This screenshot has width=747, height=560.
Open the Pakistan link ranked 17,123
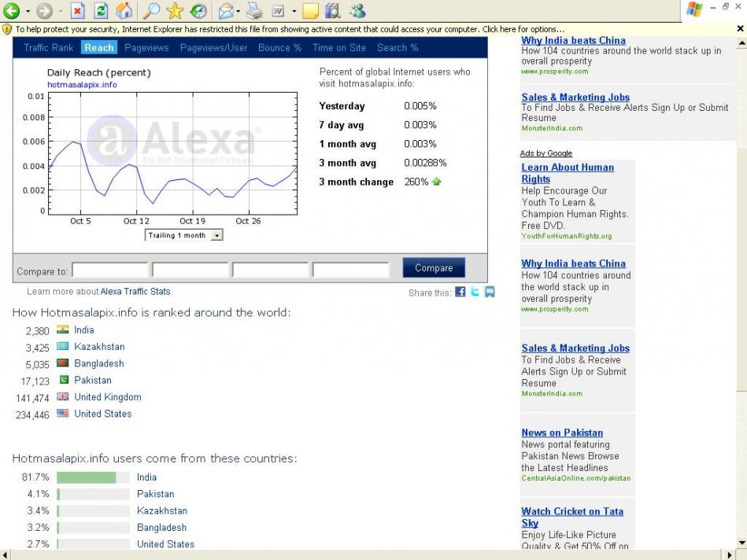tap(92, 380)
